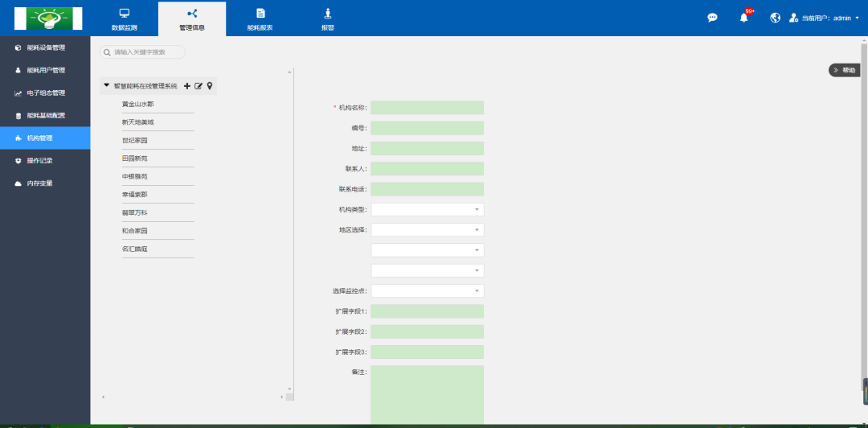The width and height of the screenshot is (868, 428).
Task: Click the tree panel scroll-left arrow
Action: click(103, 397)
